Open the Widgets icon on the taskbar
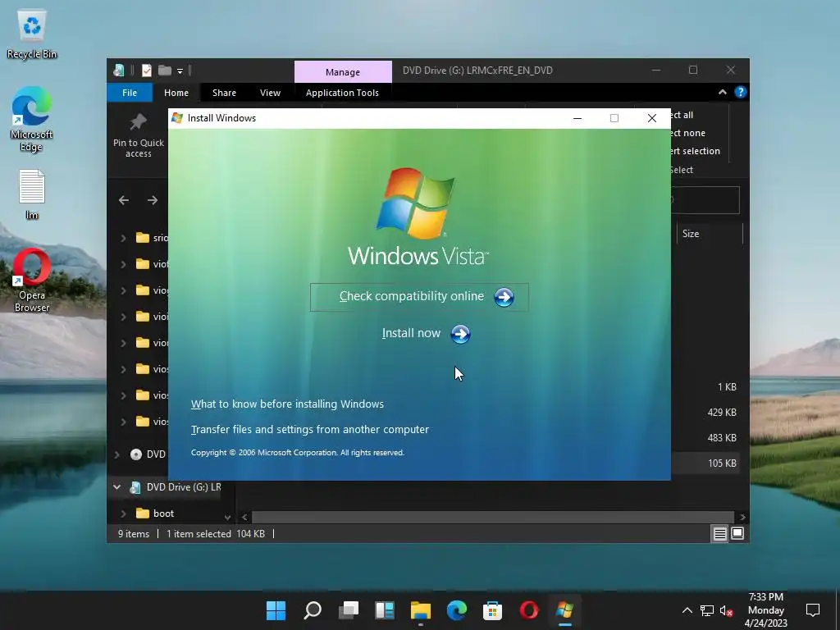 point(385,610)
